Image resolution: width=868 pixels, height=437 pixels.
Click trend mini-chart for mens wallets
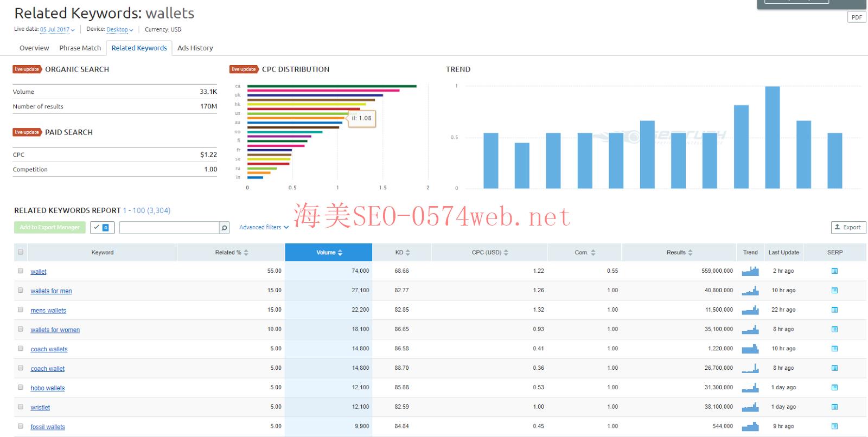pyautogui.click(x=750, y=310)
